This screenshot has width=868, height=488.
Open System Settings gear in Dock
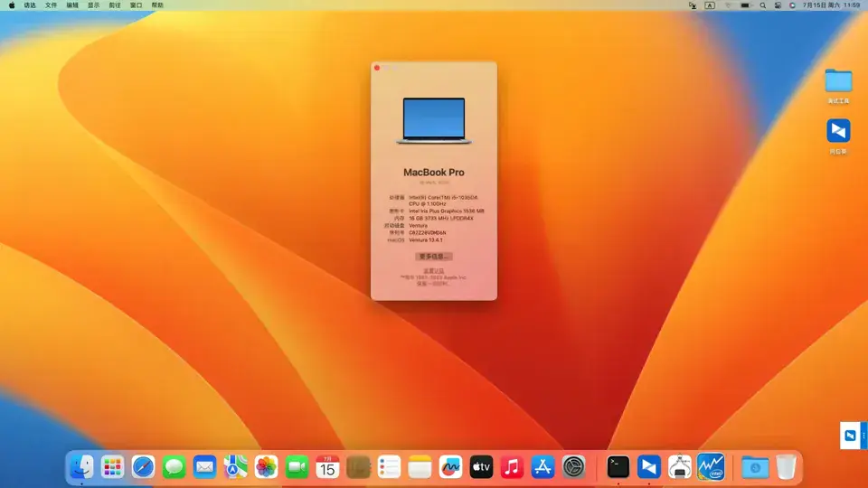(x=573, y=467)
